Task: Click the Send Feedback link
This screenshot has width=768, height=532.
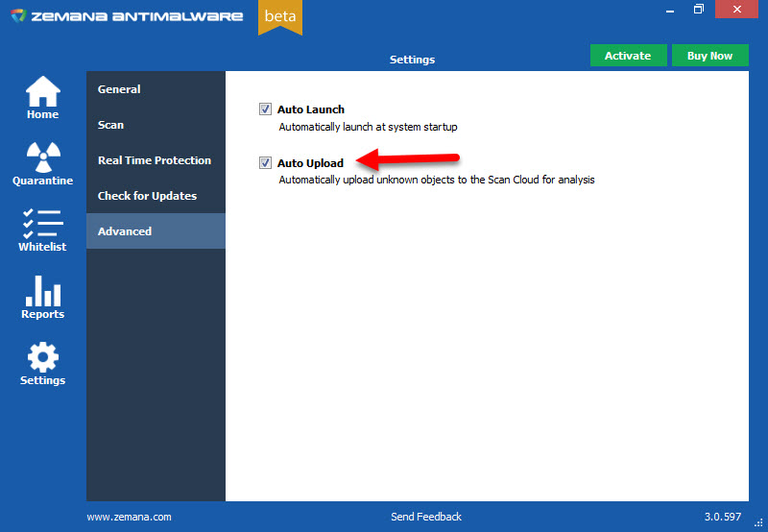Action: pos(426,517)
